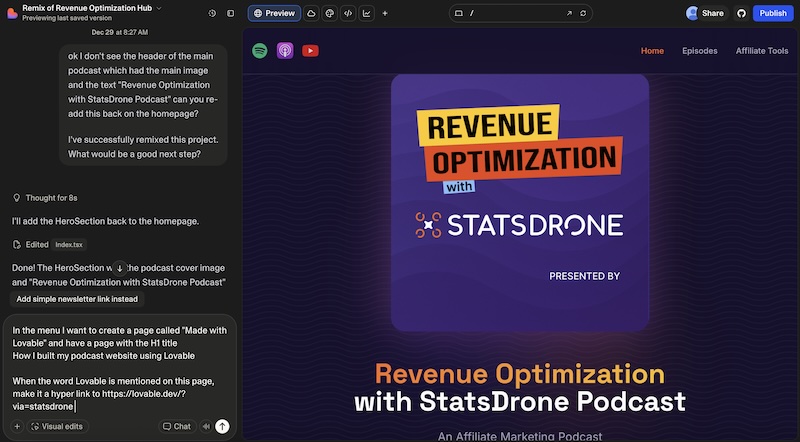Click the audio waveform voice icon
The image size is (800, 442).
pyautogui.click(x=206, y=426)
